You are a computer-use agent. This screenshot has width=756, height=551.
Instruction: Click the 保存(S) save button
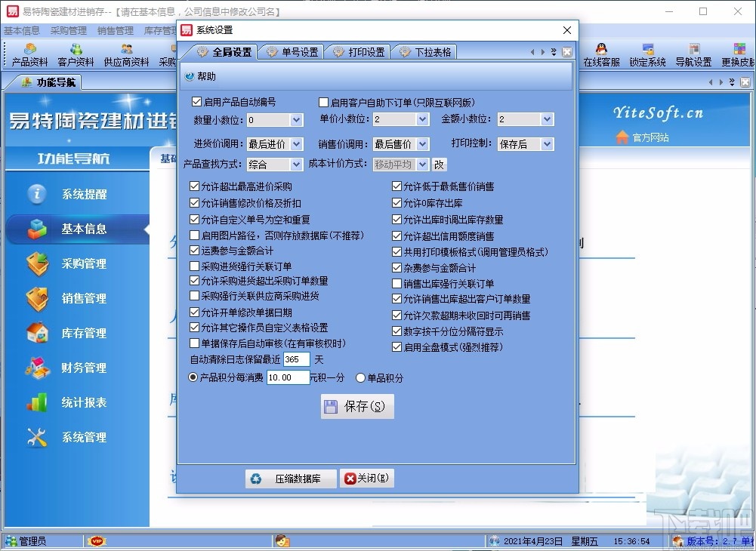click(356, 406)
